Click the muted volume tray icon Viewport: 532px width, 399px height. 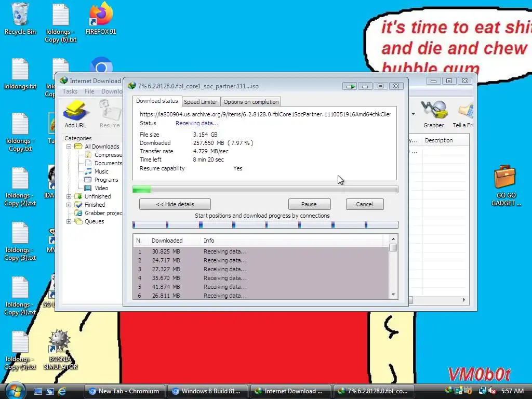pos(491,391)
